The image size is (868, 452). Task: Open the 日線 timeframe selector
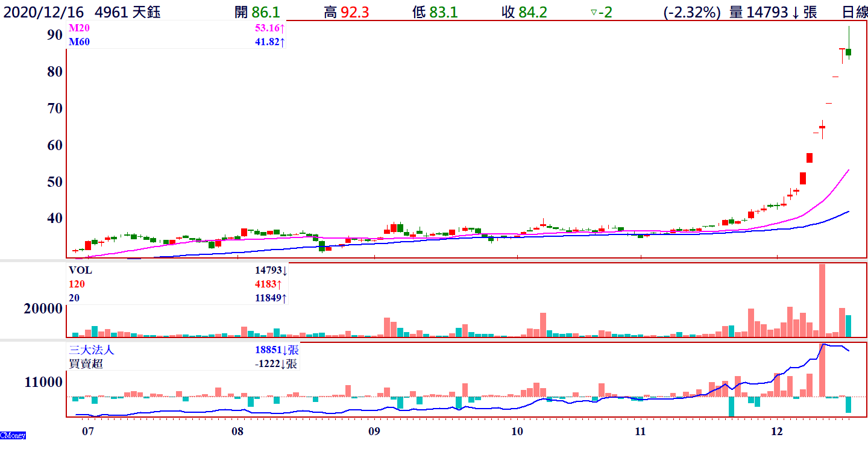854,12
